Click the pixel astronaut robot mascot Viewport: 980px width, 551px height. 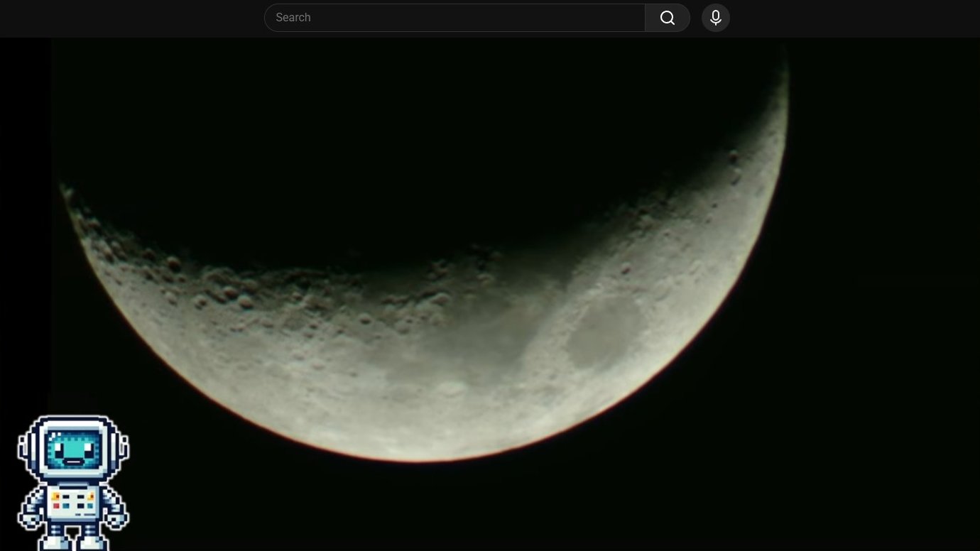pos(73,482)
